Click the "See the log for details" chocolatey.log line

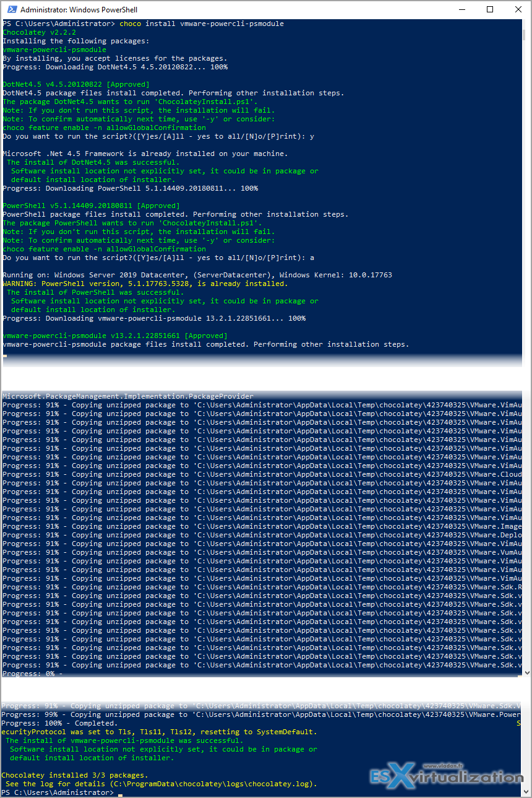tap(161, 784)
